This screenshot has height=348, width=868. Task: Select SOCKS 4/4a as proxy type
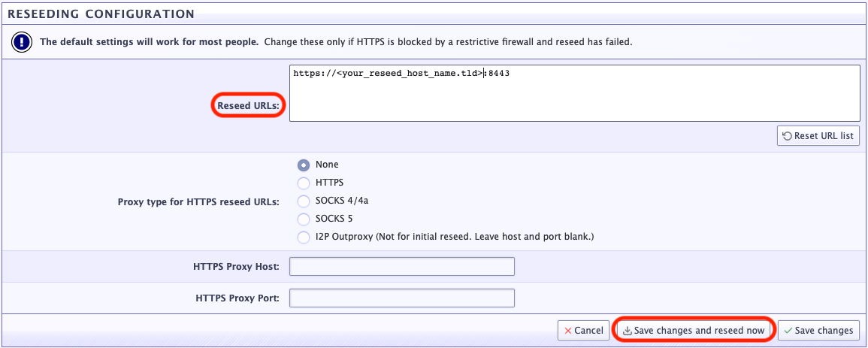tap(304, 201)
